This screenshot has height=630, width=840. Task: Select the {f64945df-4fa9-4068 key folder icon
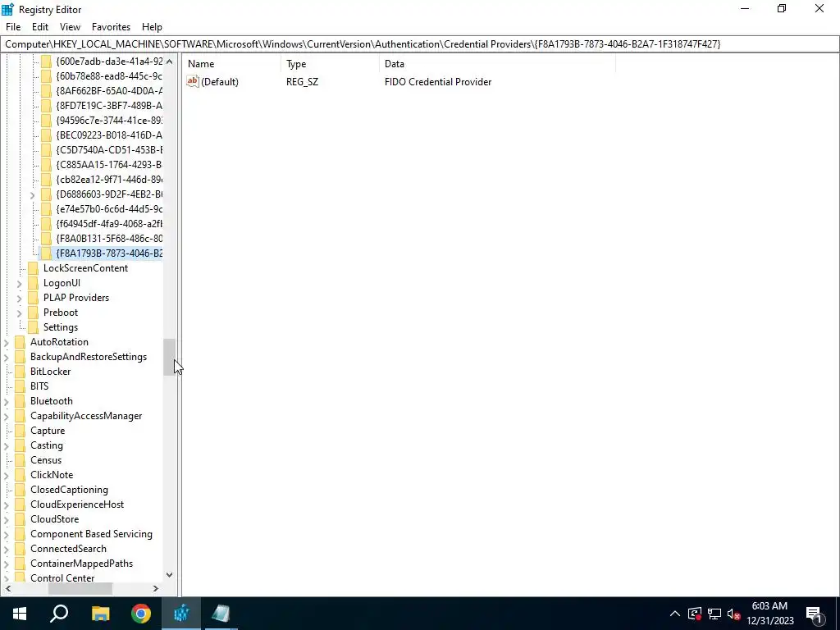tap(46, 223)
